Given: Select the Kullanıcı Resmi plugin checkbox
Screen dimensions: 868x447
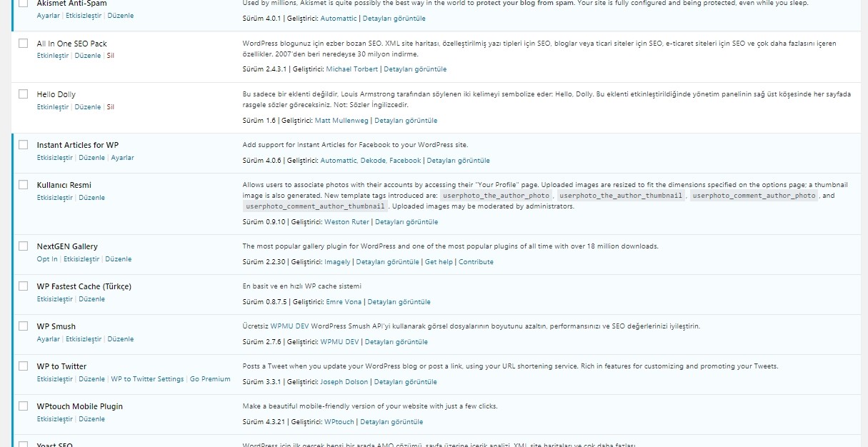Looking at the screenshot, I should (x=23, y=184).
